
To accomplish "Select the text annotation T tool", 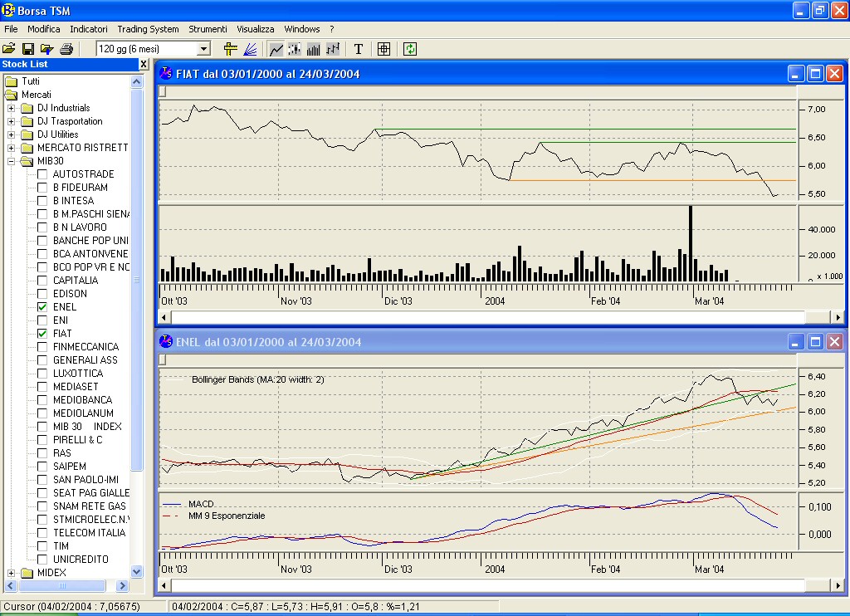I will click(359, 49).
